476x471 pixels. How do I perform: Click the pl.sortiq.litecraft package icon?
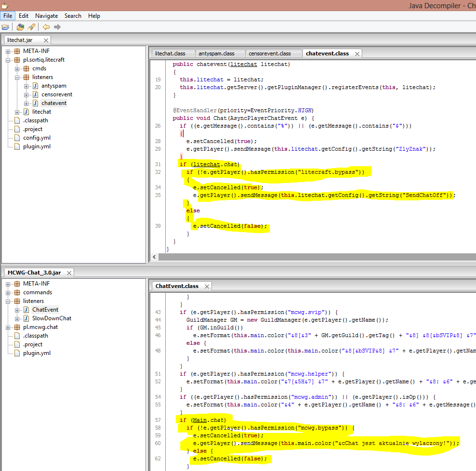pyautogui.click(x=17, y=60)
